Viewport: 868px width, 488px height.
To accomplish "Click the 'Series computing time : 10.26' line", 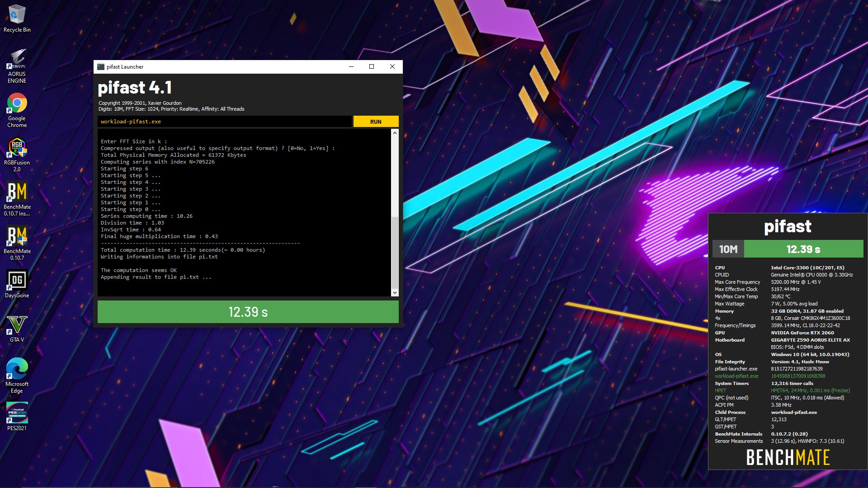I will (146, 216).
